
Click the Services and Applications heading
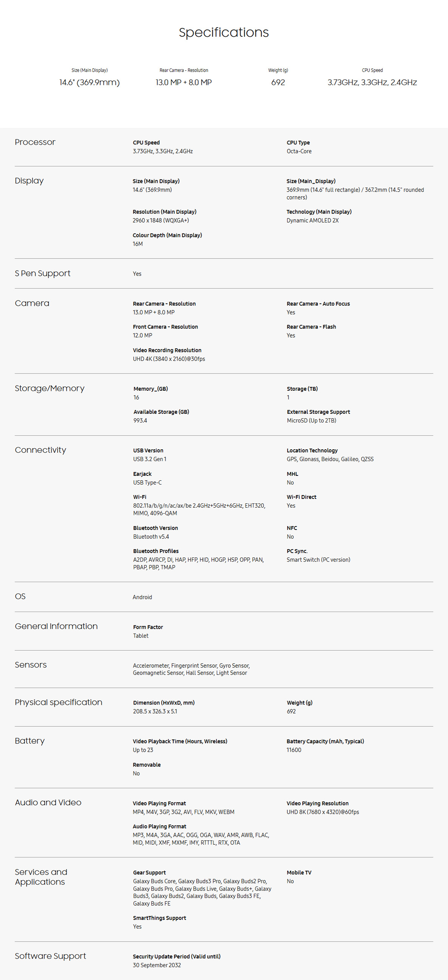[x=41, y=877]
